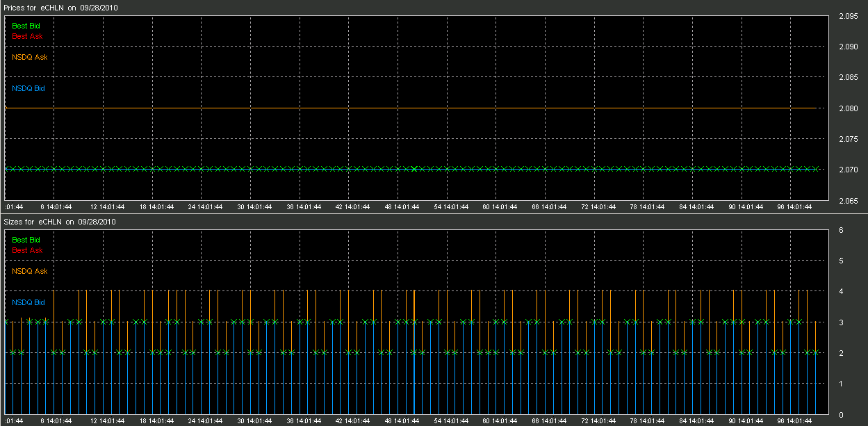This screenshot has width=868, height=426.
Task: Click '6 14:01:44' on Prices chart time axis
Action: coord(56,206)
